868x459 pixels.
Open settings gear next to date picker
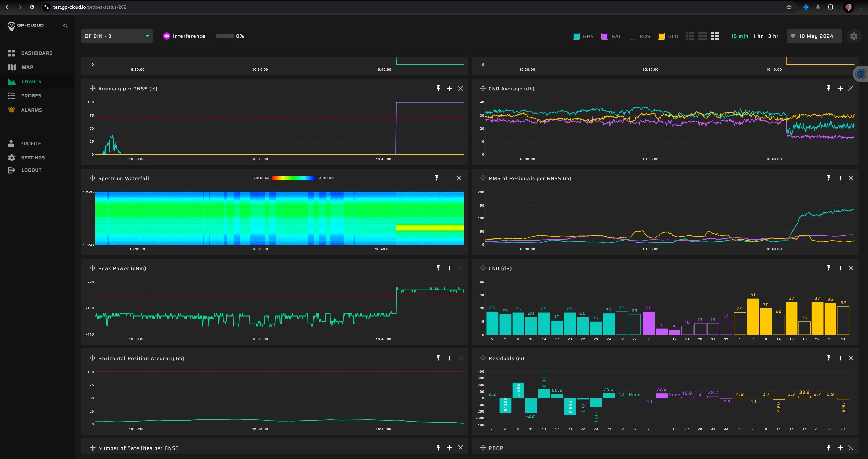(x=853, y=36)
